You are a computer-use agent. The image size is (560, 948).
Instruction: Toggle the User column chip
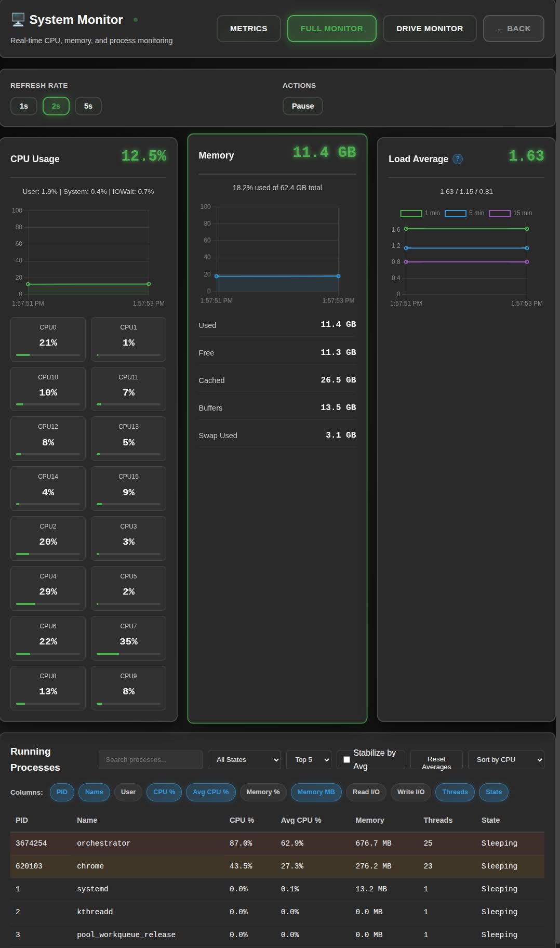pyautogui.click(x=128, y=792)
